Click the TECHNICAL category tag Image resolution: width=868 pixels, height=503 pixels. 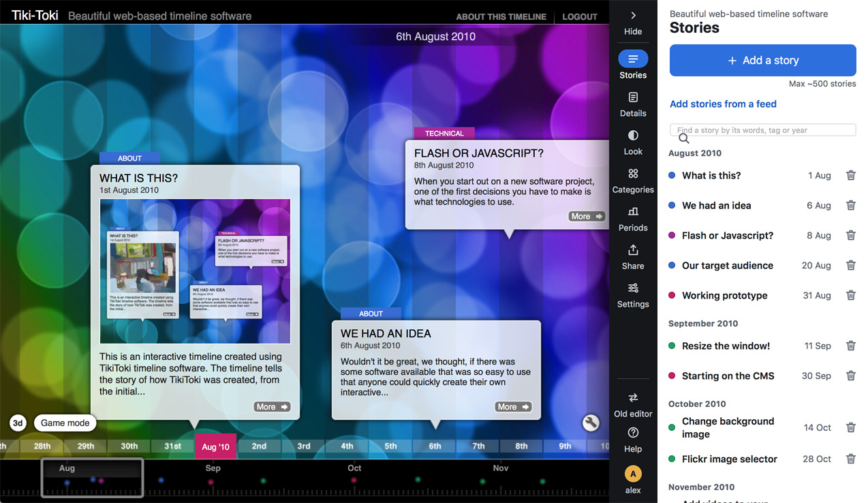coord(444,134)
